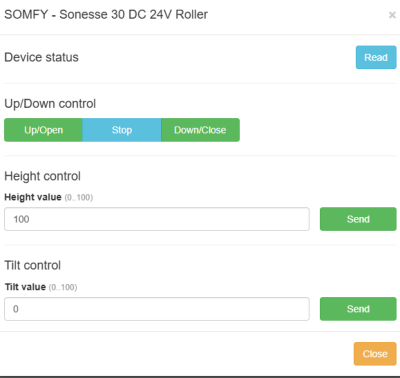This screenshot has width=400, height=378.
Task: Click the 'Height control' heading
Action: [42, 176]
